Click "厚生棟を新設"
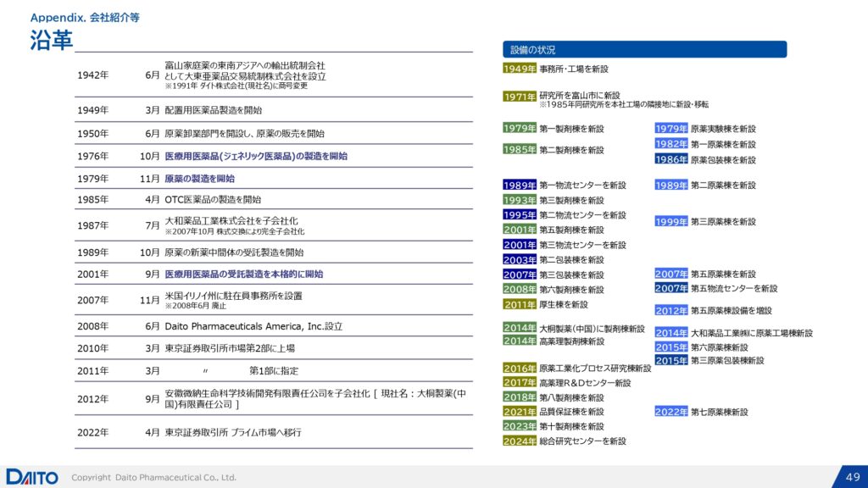This screenshot has width=868, height=488. click(x=564, y=304)
